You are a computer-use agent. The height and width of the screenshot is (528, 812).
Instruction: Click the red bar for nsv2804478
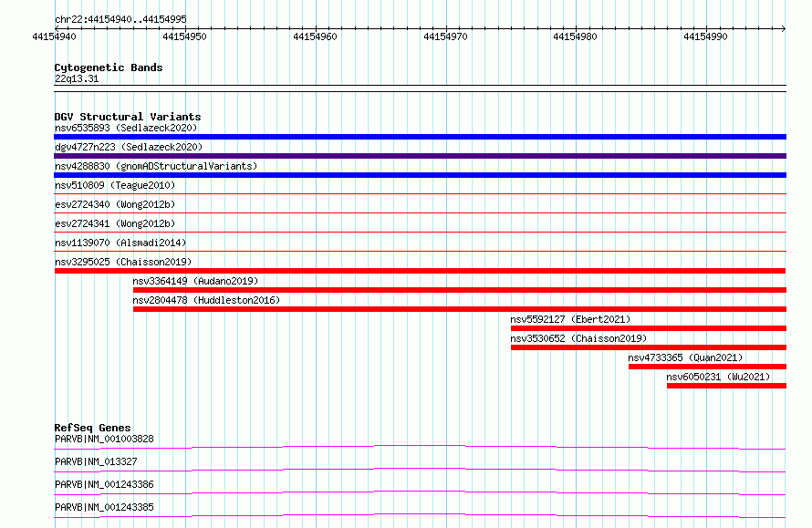click(460, 309)
